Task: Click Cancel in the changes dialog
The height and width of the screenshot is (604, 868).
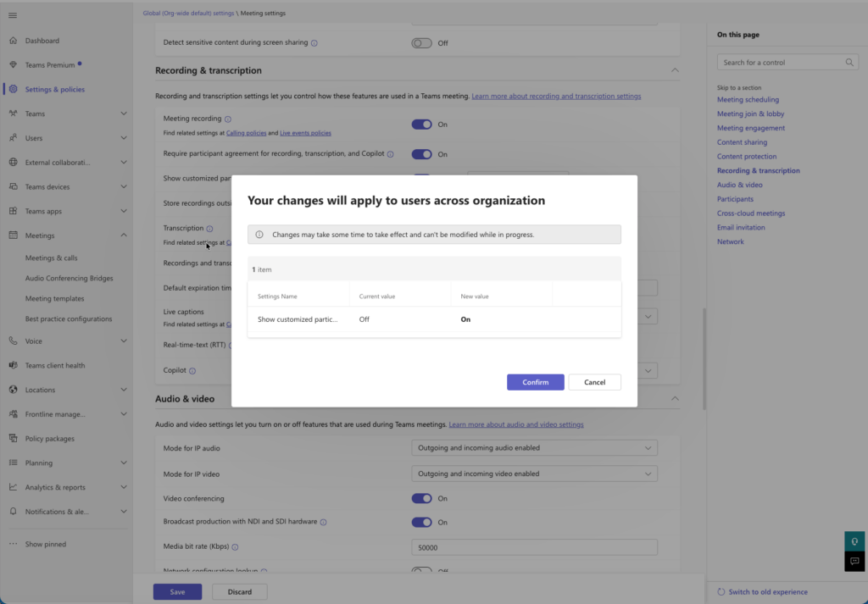Action: pos(594,382)
